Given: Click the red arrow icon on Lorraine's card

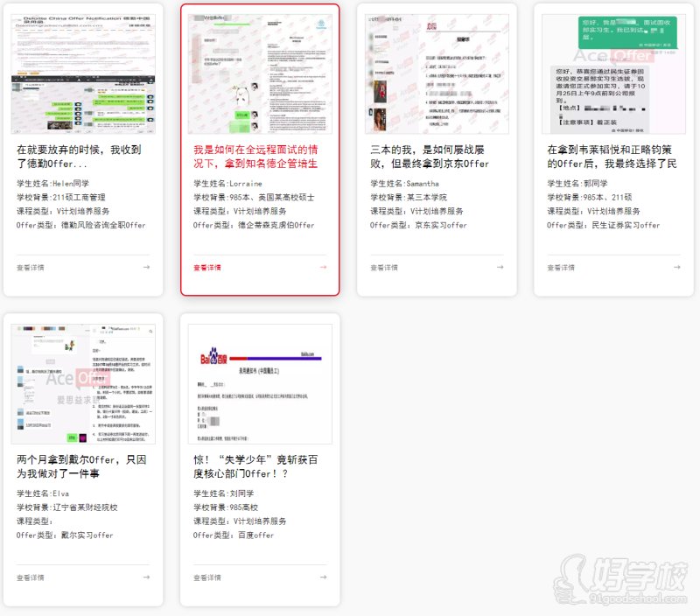Looking at the screenshot, I should [x=323, y=267].
